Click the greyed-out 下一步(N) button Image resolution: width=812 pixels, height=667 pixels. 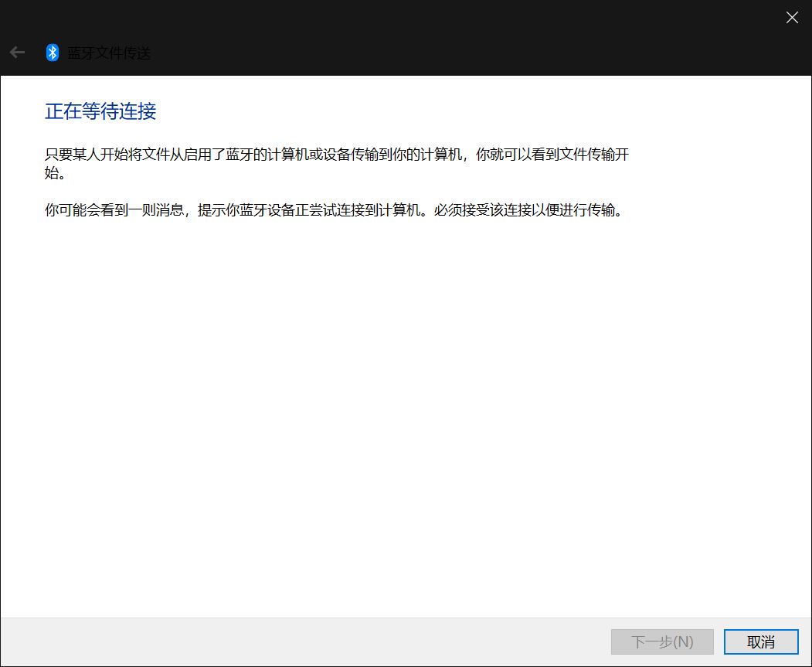click(x=662, y=641)
